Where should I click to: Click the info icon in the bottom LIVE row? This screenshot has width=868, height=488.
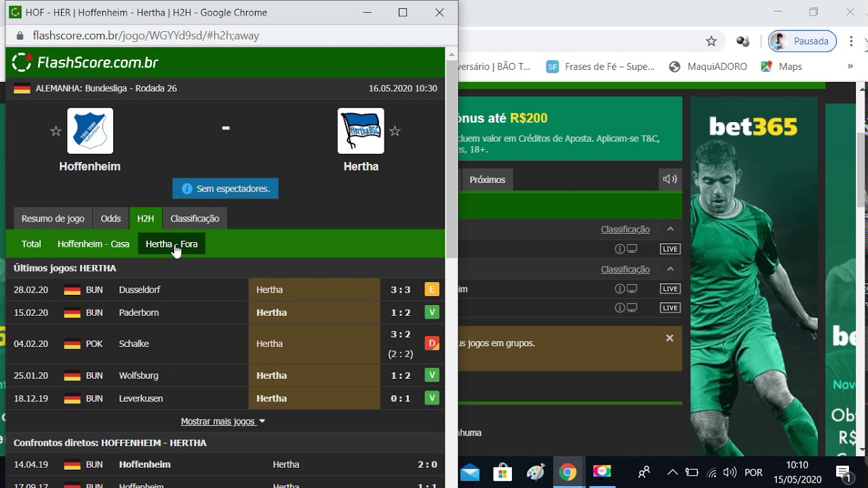click(x=619, y=308)
